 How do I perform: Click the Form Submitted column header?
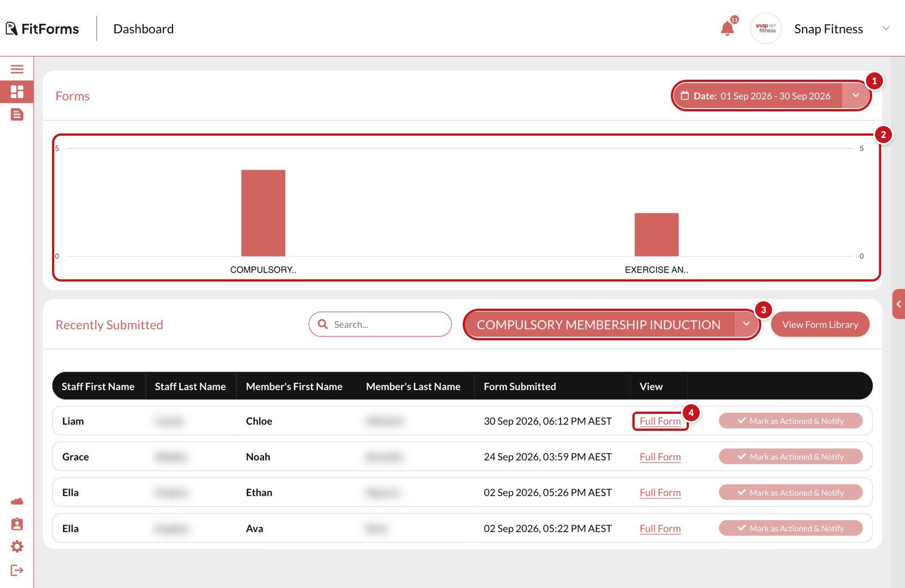tap(520, 386)
